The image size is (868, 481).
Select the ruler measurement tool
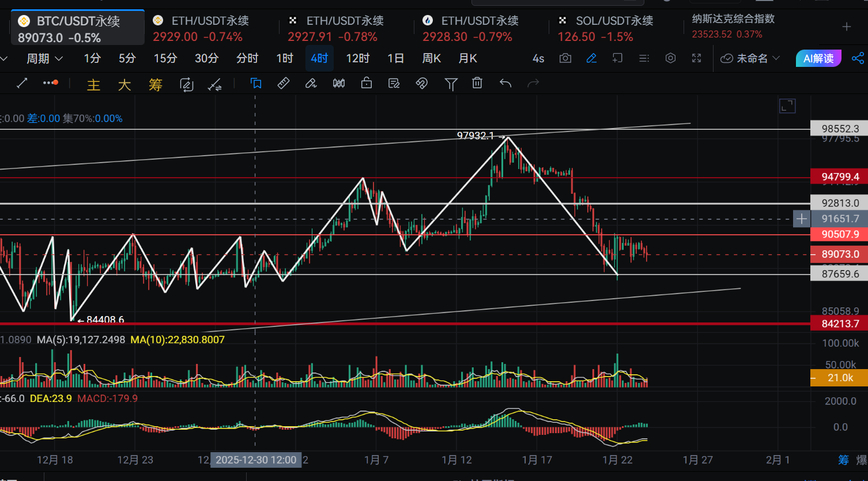coord(284,84)
